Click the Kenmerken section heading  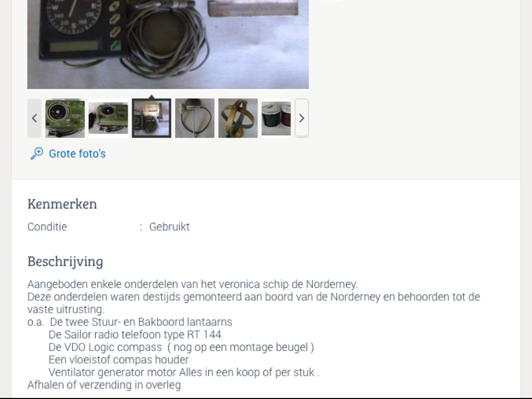point(62,204)
